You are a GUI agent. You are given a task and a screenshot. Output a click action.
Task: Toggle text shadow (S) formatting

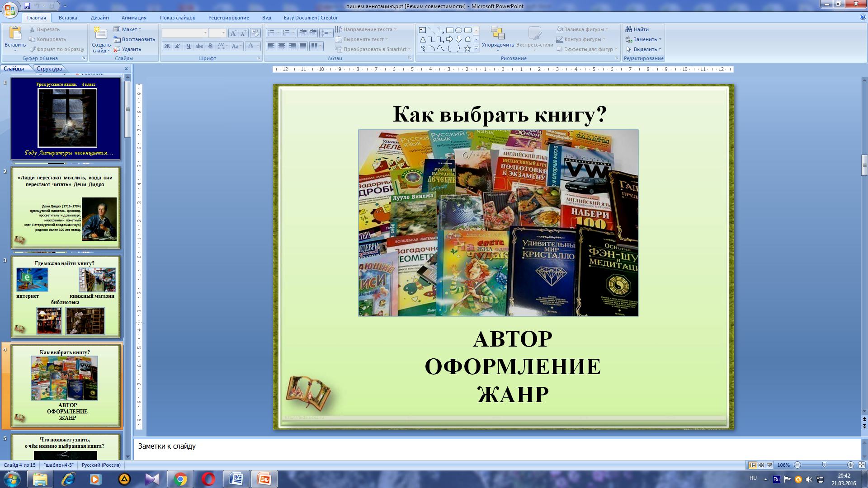[210, 46]
